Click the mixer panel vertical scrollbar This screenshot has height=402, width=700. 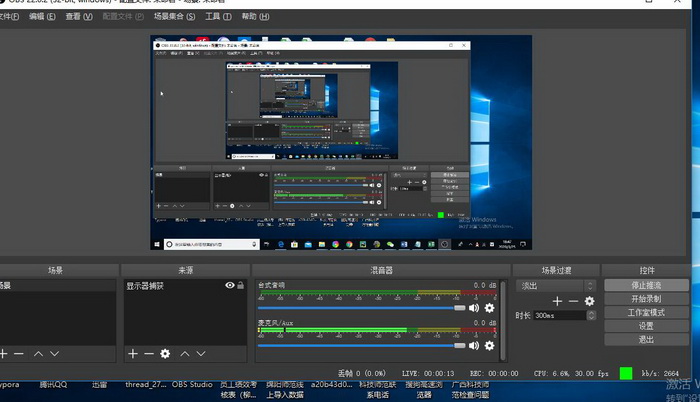click(x=503, y=320)
